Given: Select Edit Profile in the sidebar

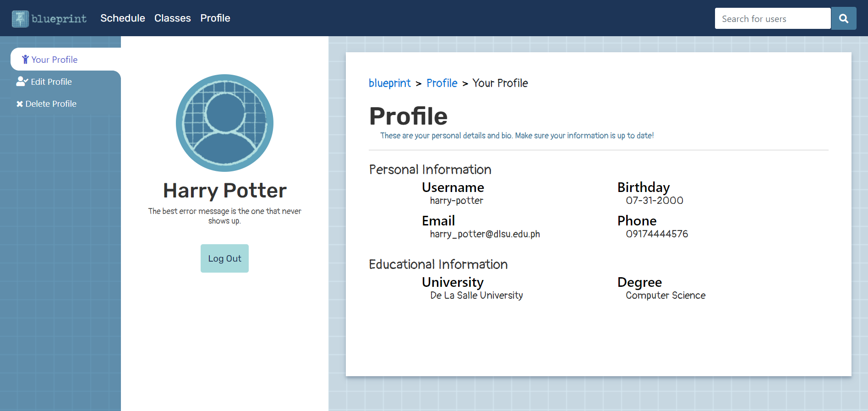Looking at the screenshot, I should coord(66,82).
